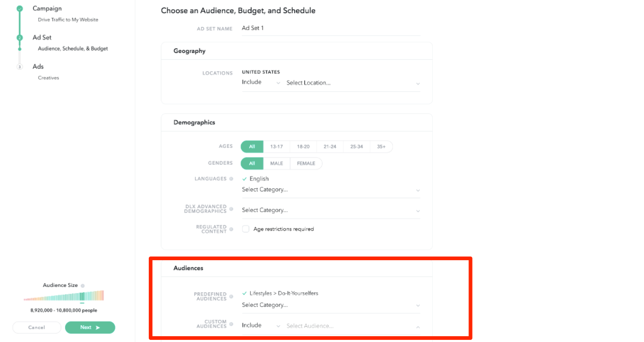
Task: Go to the Ad Set step
Action: click(42, 38)
